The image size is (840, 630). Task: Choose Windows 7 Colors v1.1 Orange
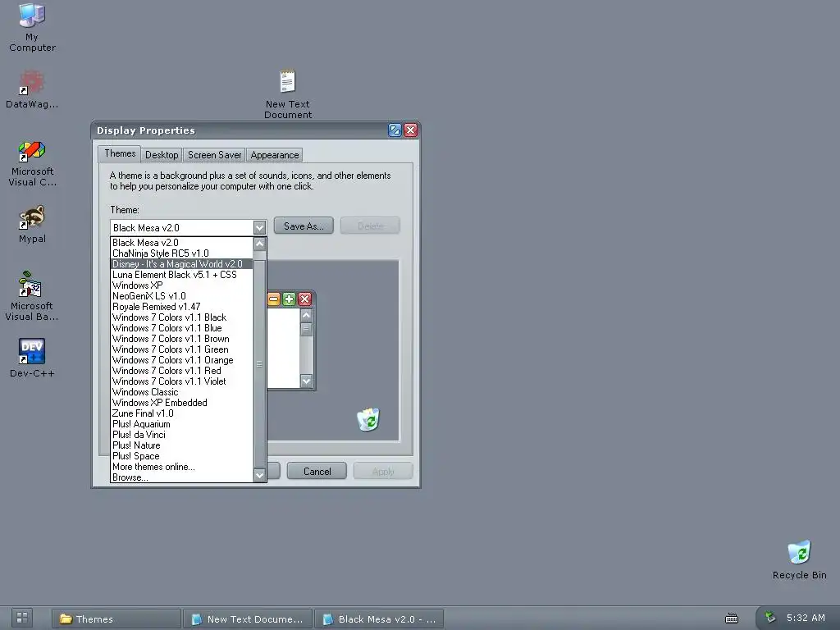(181, 360)
